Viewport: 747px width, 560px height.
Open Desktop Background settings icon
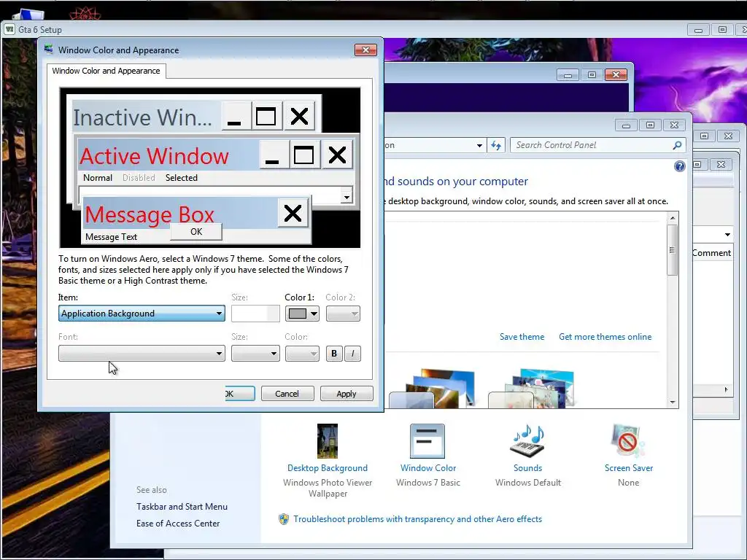tap(328, 441)
